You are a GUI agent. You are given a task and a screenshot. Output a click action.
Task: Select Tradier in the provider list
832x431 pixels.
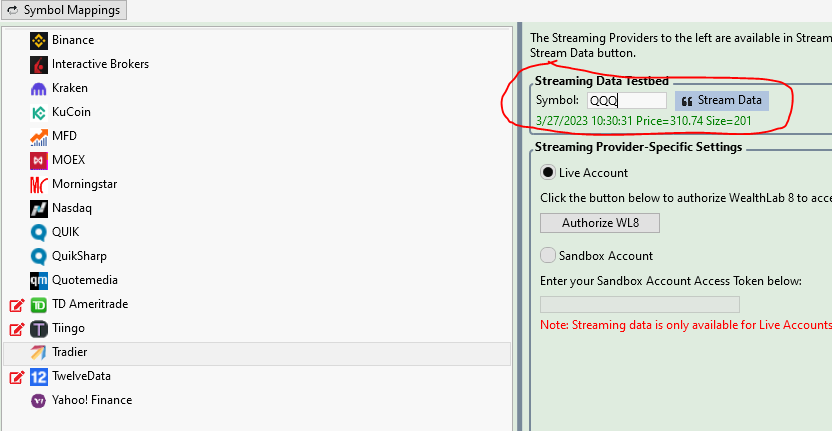tap(69, 352)
